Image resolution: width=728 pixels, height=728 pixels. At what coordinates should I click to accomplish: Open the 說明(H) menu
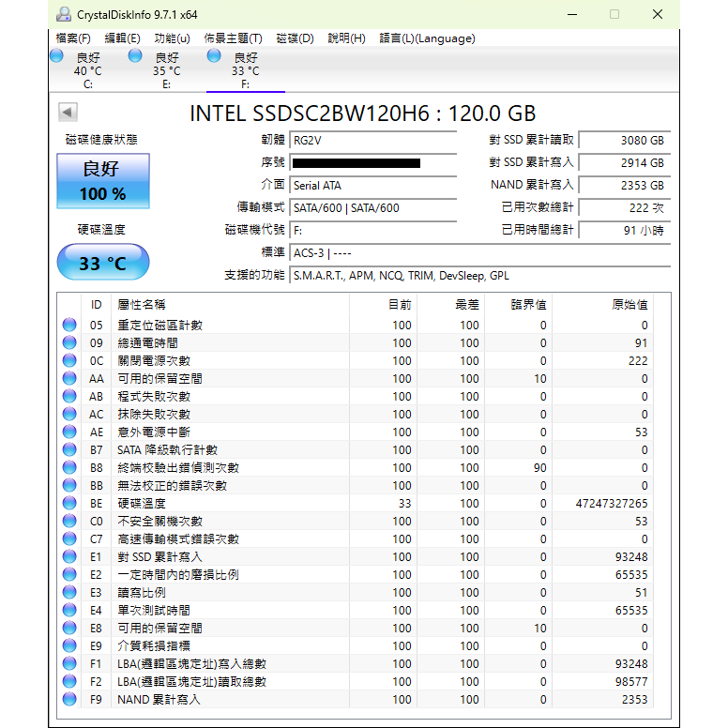[x=346, y=38]
